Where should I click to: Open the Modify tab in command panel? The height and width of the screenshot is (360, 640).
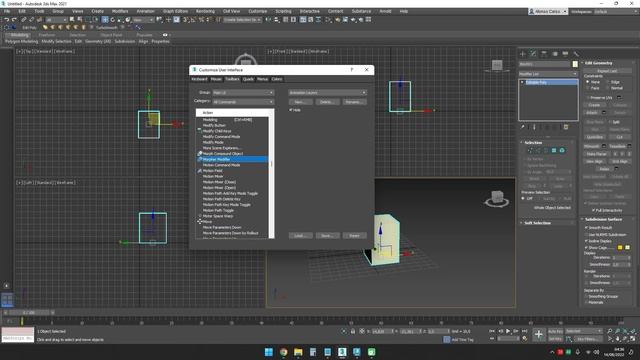(x=533, y=53)
